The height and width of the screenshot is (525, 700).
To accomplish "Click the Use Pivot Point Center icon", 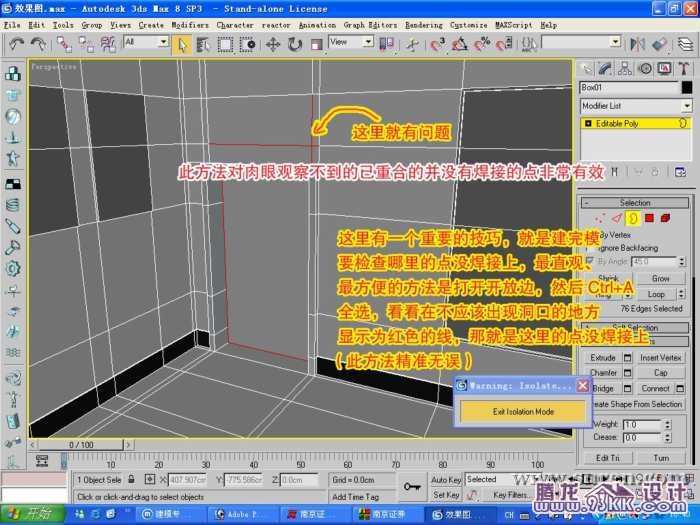I will coord(387,44).
